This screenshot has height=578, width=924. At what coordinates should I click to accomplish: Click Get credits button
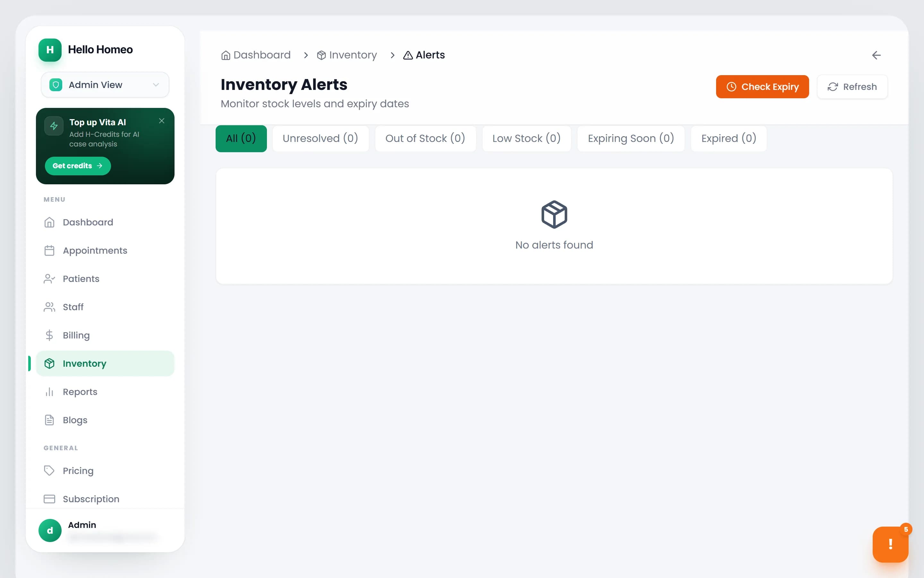pos(78,166)
